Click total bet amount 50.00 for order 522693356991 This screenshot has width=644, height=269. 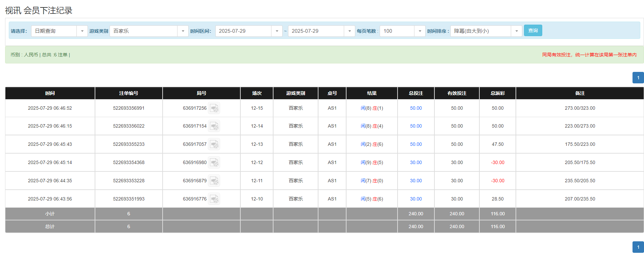[416, 108]
